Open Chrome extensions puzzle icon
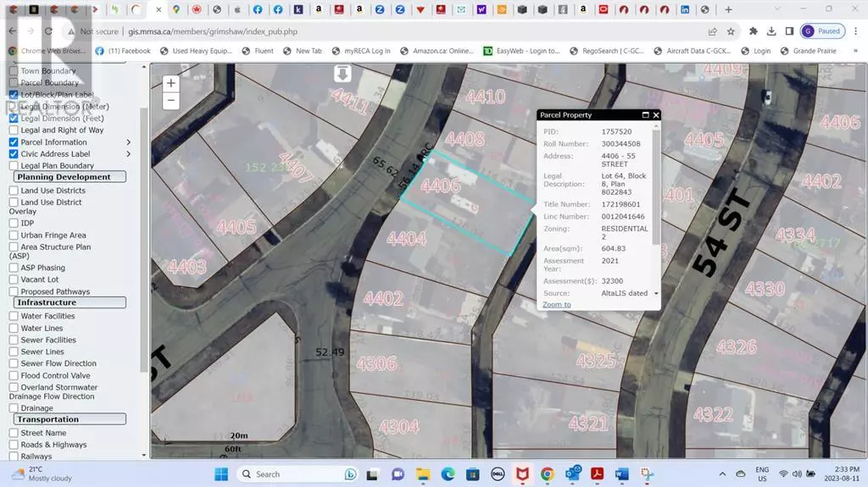The height and width of the screenshot is (487, 868). (x=754, y=31)
